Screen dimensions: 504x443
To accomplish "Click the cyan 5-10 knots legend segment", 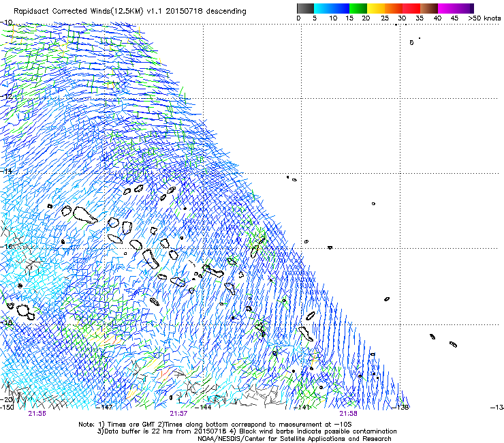I will pyautogui.click(x=322, y=8).
